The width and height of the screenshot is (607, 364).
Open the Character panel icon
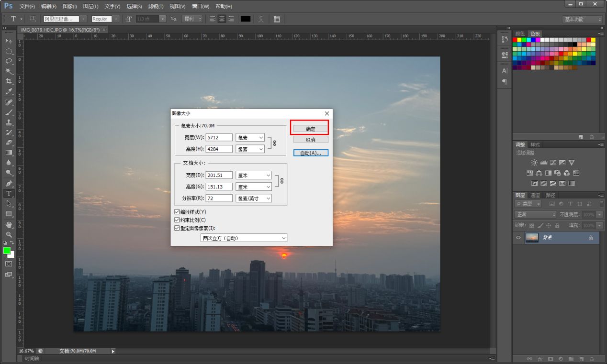tap(505, 71)
